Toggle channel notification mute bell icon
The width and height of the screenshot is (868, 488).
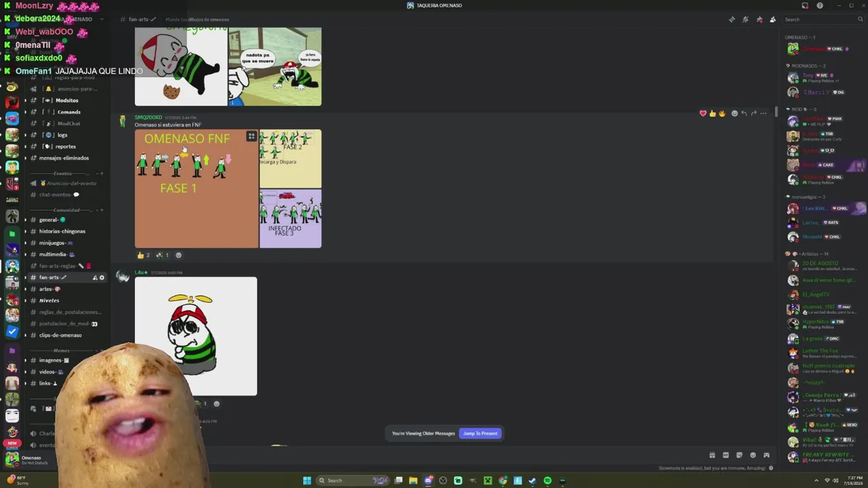[745, 20]
